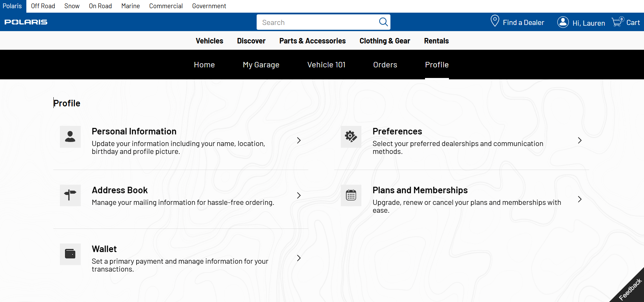This screenshot has width=644, height=302.
Task: Open the Clothing & Gear menu
Action: click(x=385, y=41)
